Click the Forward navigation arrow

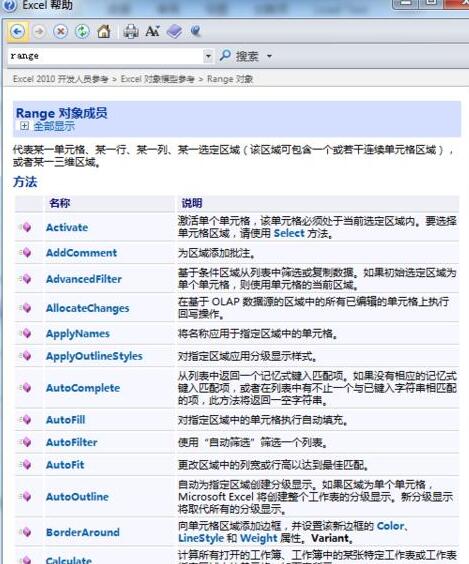[39, 32]
